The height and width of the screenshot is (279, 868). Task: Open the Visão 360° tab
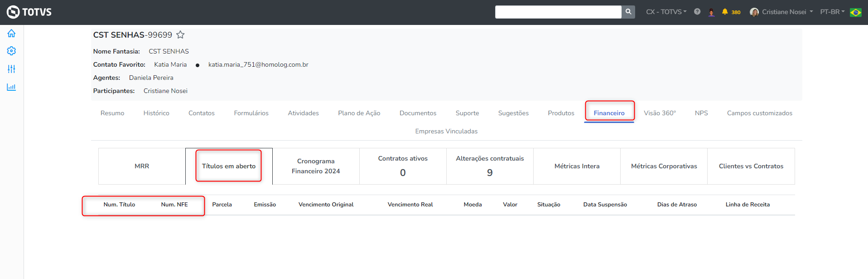660,113
